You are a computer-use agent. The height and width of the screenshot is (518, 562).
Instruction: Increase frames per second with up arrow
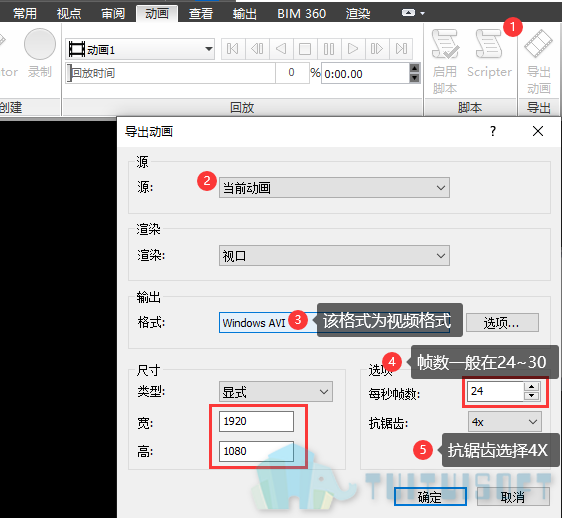(x=532, y=386)
